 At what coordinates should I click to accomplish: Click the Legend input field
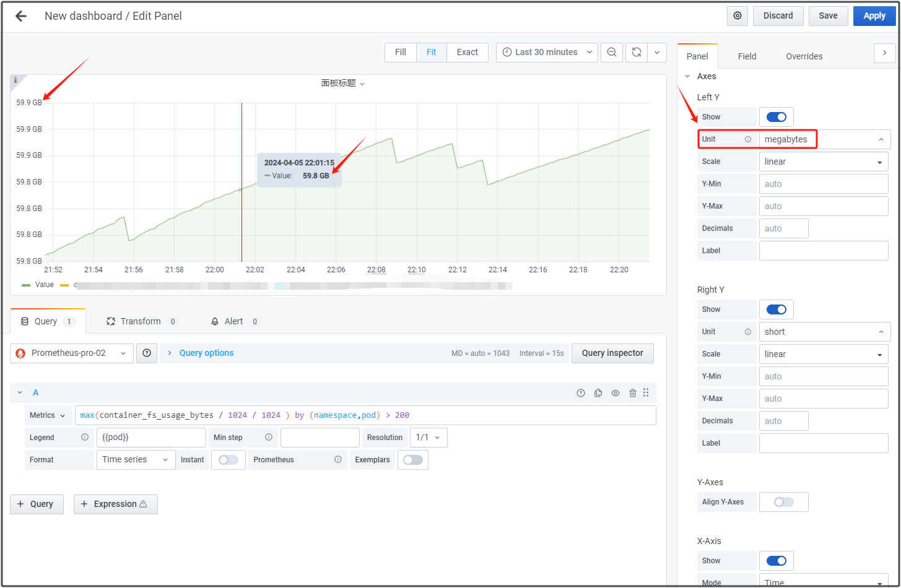click(151, 438)
